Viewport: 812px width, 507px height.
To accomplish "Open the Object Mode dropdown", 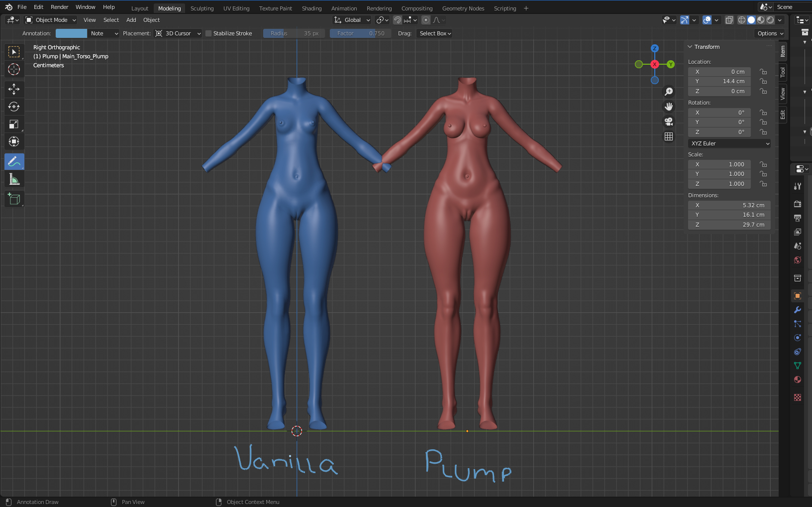I will point(51,20).
